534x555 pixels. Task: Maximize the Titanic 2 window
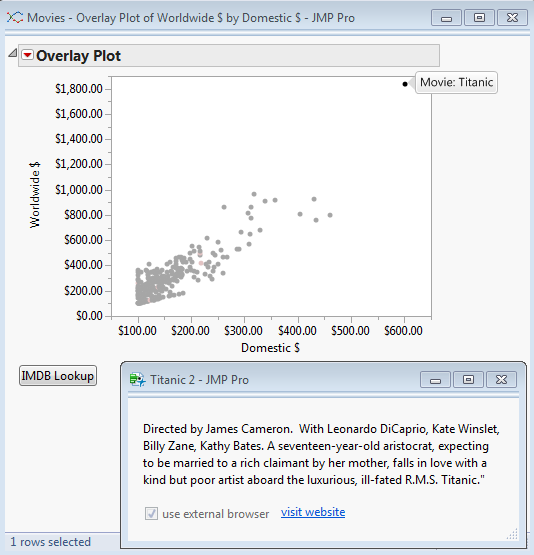coord(468,380)
